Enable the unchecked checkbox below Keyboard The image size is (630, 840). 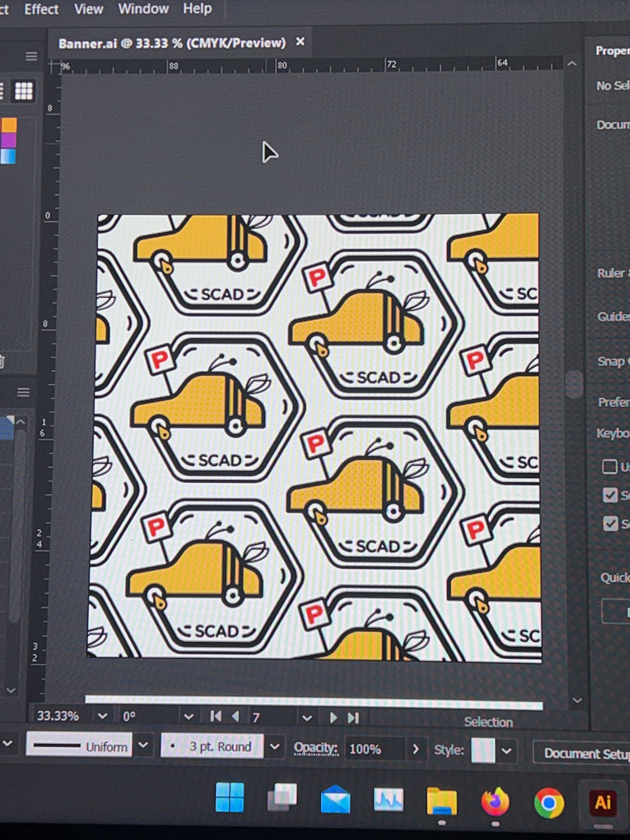610,466
